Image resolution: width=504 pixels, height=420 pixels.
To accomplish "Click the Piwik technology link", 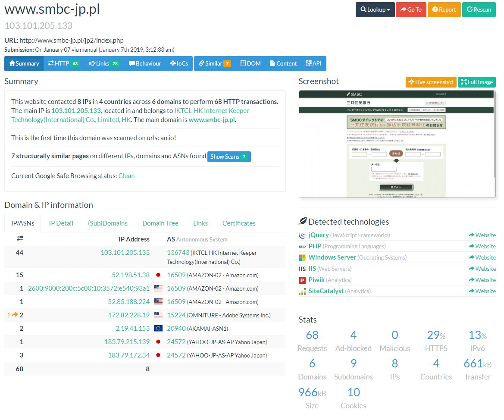I will tap(316, 280).
